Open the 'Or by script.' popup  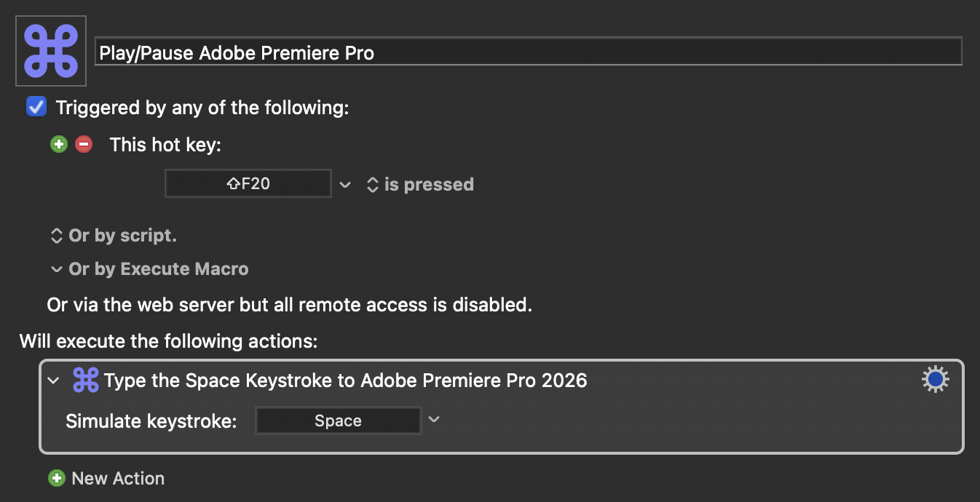[x=114, y=236]
